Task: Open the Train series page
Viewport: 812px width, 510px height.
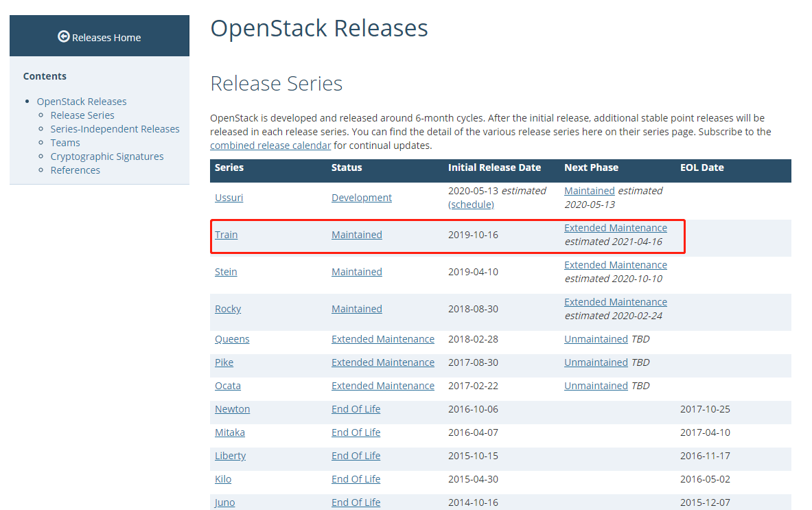Action: pyautogui.click(x=227, y=235)
